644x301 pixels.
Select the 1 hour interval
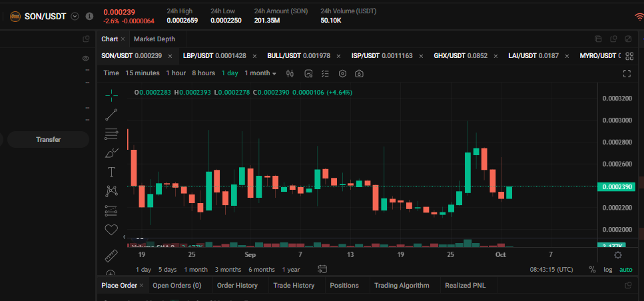176,73
